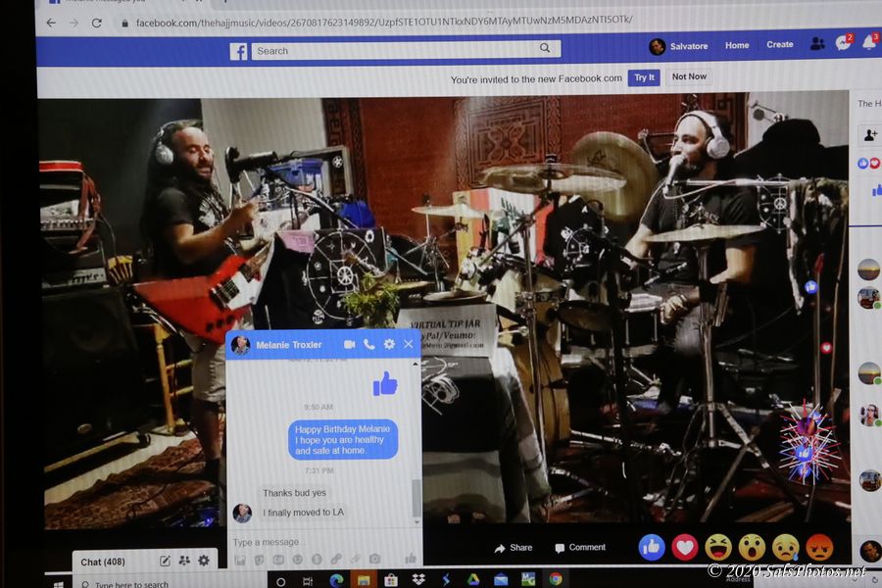The image size is (882, 588).
Task: Dismiss the invite with Not Now
Action: coord(689,77)
